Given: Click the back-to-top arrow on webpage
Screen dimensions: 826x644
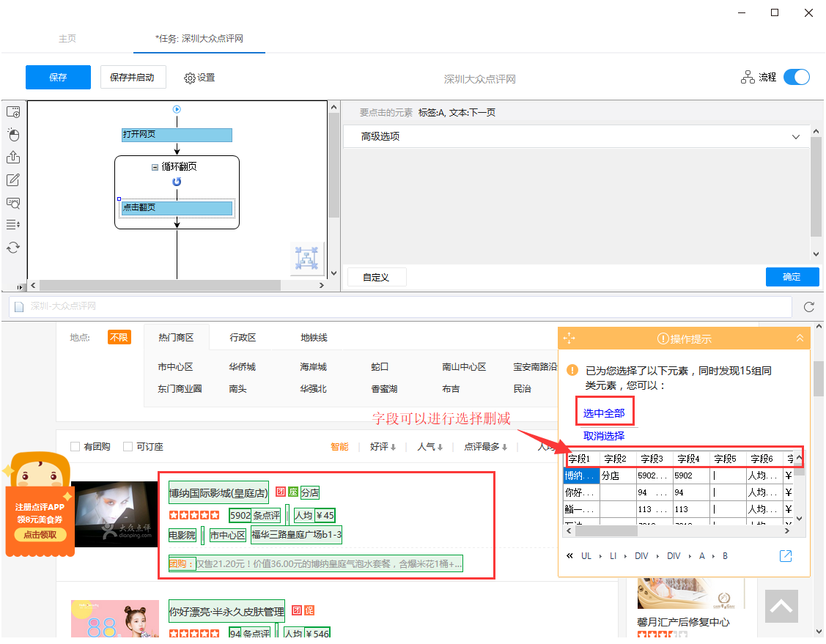Looking at the screenshot, I should click(781, 606).
